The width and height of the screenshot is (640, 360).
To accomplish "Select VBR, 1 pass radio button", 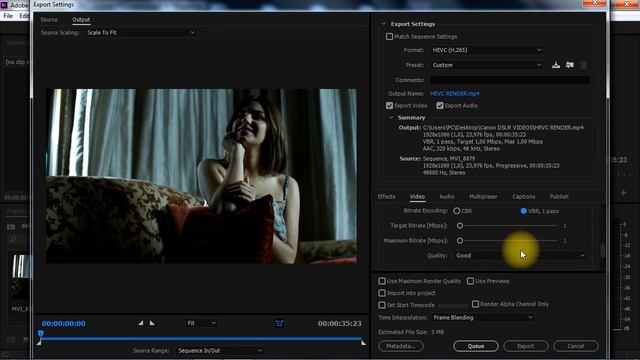I will pos(523,211).
